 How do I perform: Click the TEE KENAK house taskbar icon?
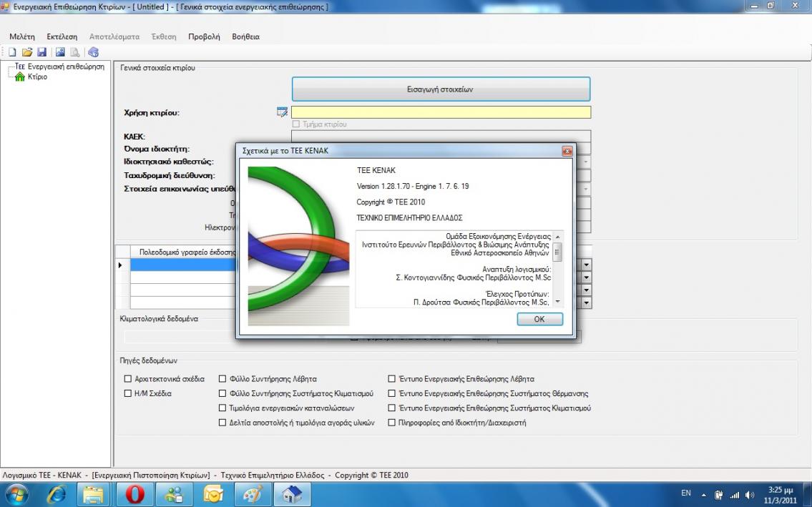coord(292,495)
